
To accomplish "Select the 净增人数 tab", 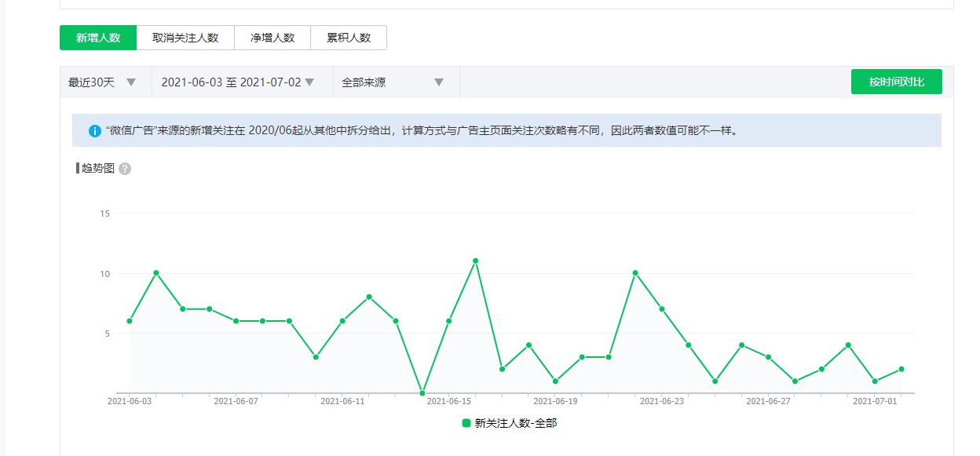I will 272,38.
